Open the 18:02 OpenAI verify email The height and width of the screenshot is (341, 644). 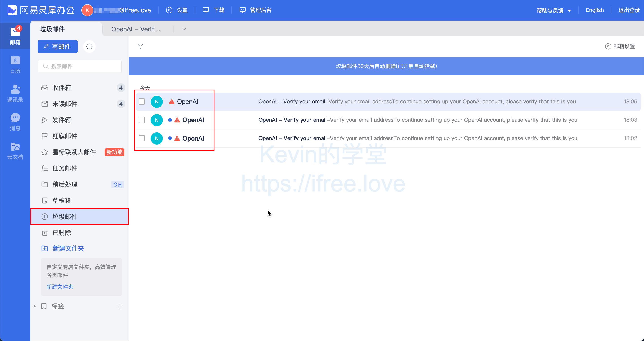pyautogui.click(x=388, y=138)
